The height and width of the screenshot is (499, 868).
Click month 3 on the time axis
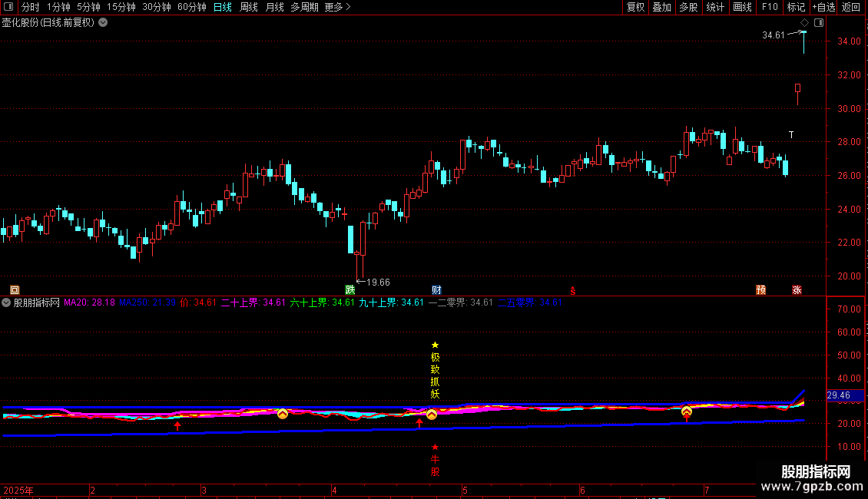coord(204,490)
